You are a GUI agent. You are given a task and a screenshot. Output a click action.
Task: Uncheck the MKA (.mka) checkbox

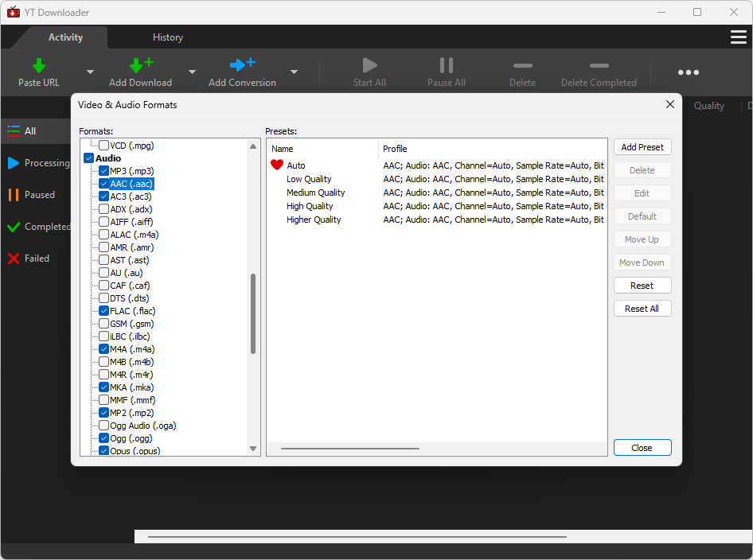pos(103,387)
